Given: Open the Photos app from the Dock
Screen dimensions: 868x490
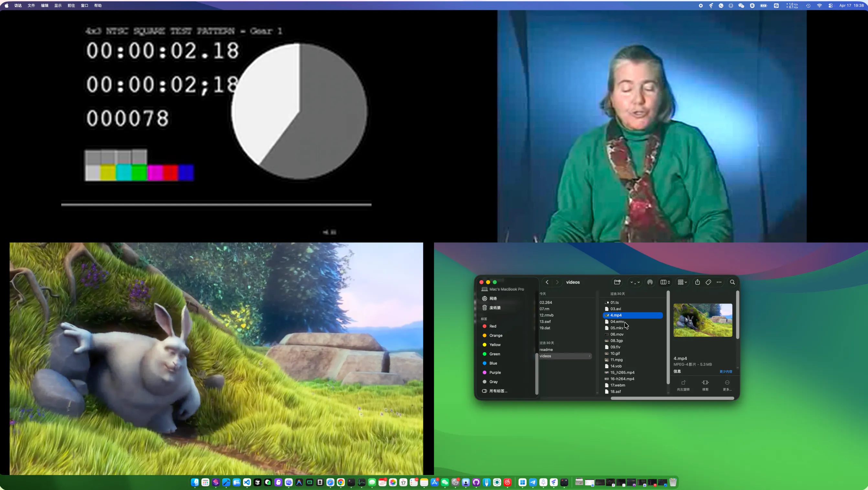Looking at the screenshot, I should tap(393, 482).
